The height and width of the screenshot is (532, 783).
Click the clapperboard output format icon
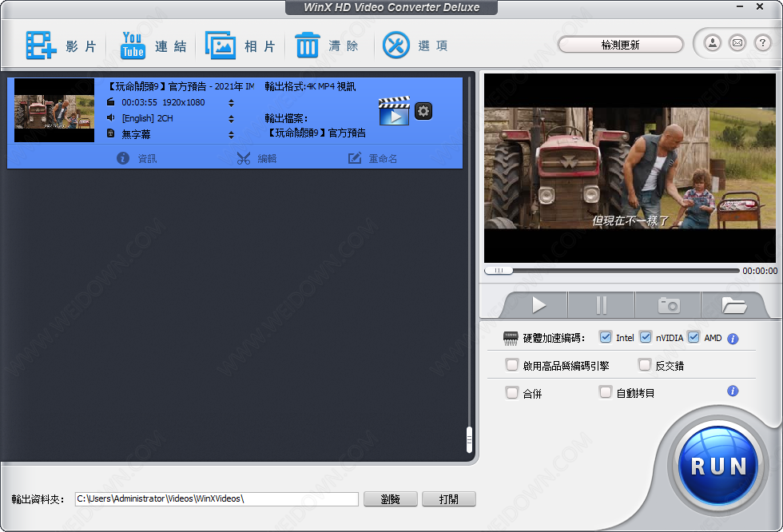pyautogui.click(x=394, y=111)
